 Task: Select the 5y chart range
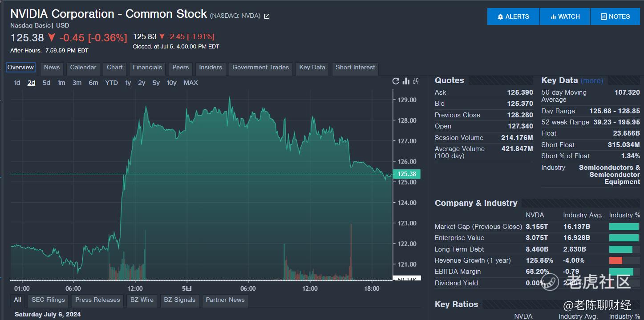tap(156, 83)
